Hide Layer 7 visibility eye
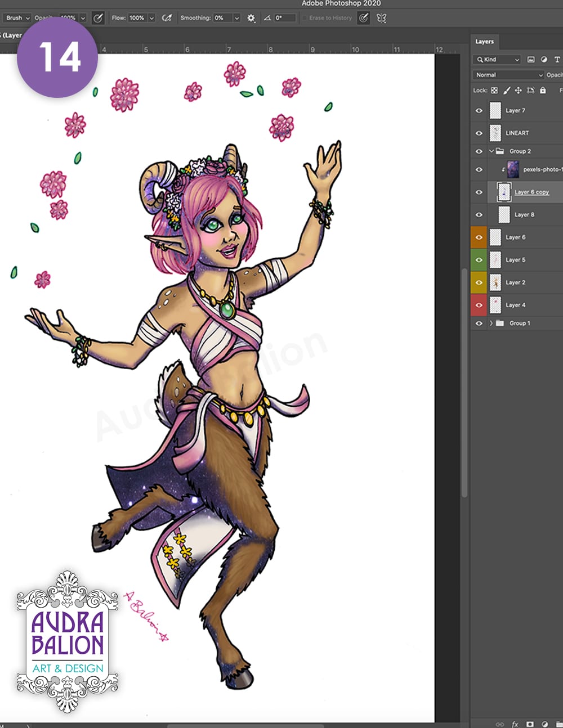 pos(479,110)
